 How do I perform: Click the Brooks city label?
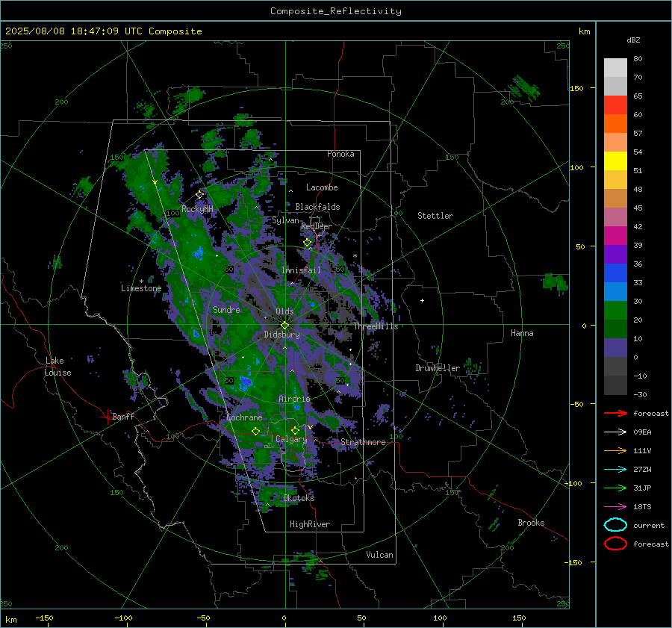click(x=531, y=523)
